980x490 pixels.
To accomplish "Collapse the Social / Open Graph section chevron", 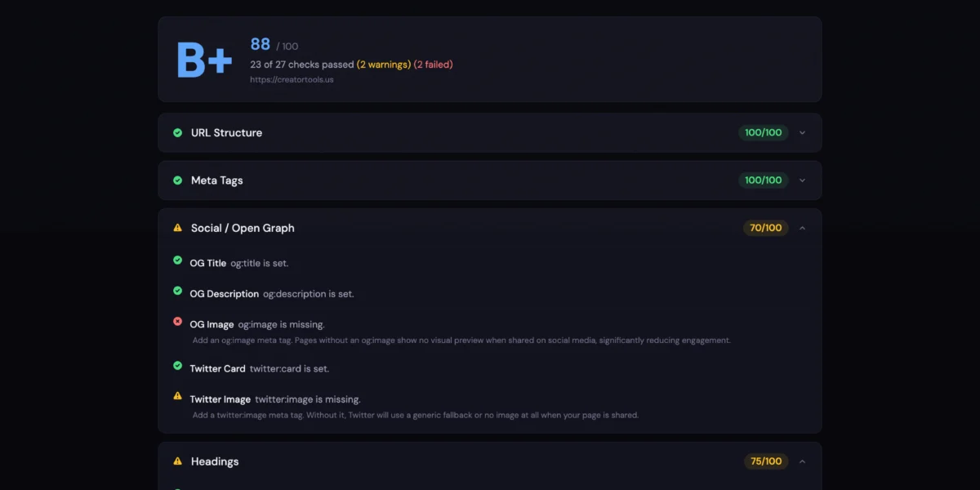I will (x=802, y=228).
